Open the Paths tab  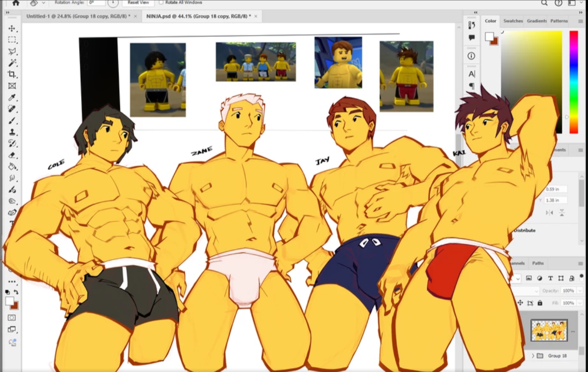tap(538, 263)
